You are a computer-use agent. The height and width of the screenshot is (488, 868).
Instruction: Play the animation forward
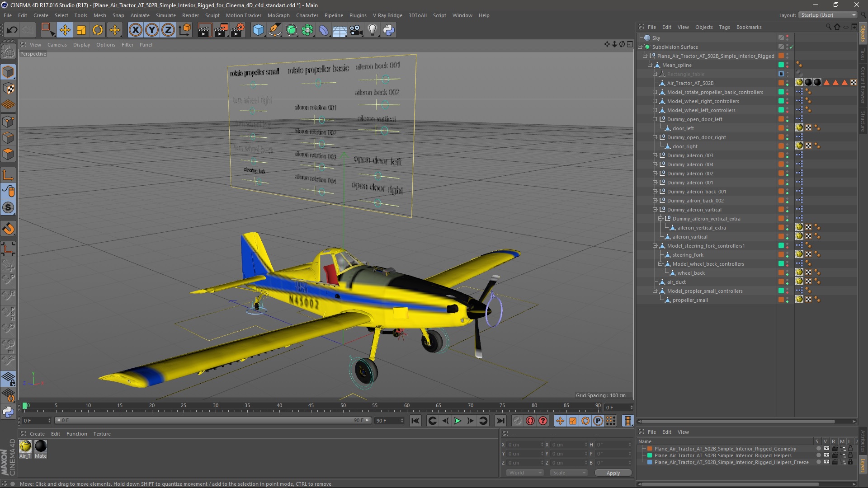(x=458, y=421)
